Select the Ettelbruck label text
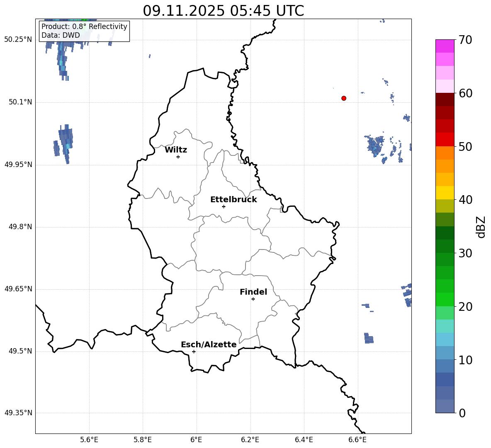 (x=233, y=200)
